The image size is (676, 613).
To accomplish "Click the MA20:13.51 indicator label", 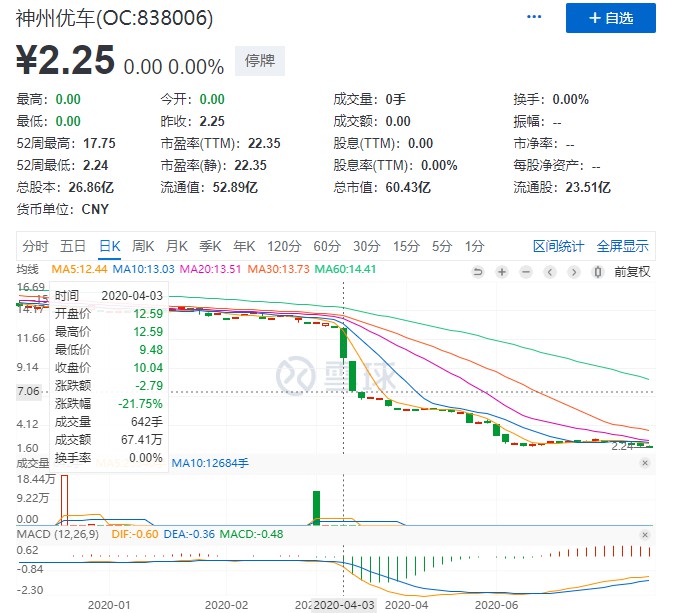I will tap(210, 269).
